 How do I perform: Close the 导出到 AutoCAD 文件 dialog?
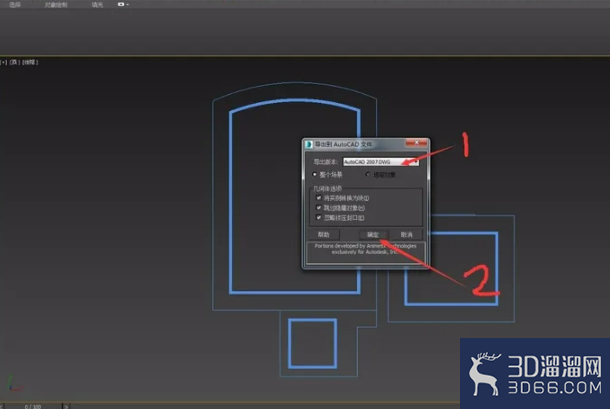[x=416, y=143]
